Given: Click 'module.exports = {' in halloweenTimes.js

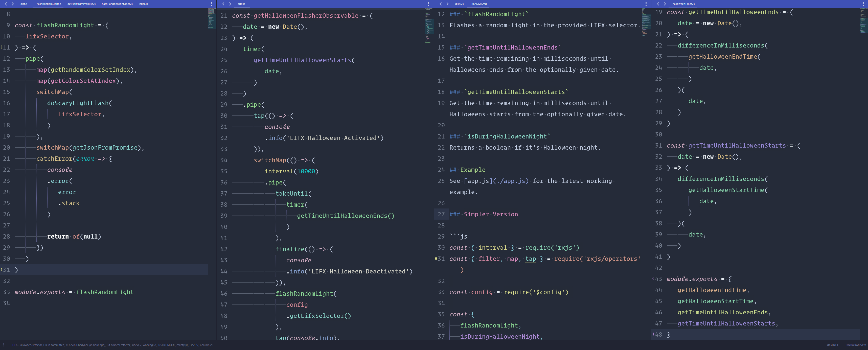Looking at the screenshot, I should (699, 279).
